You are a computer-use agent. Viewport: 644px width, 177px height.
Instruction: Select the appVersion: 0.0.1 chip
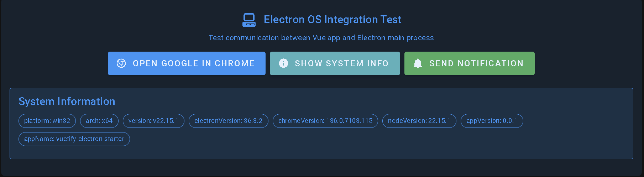click(492, 121)
